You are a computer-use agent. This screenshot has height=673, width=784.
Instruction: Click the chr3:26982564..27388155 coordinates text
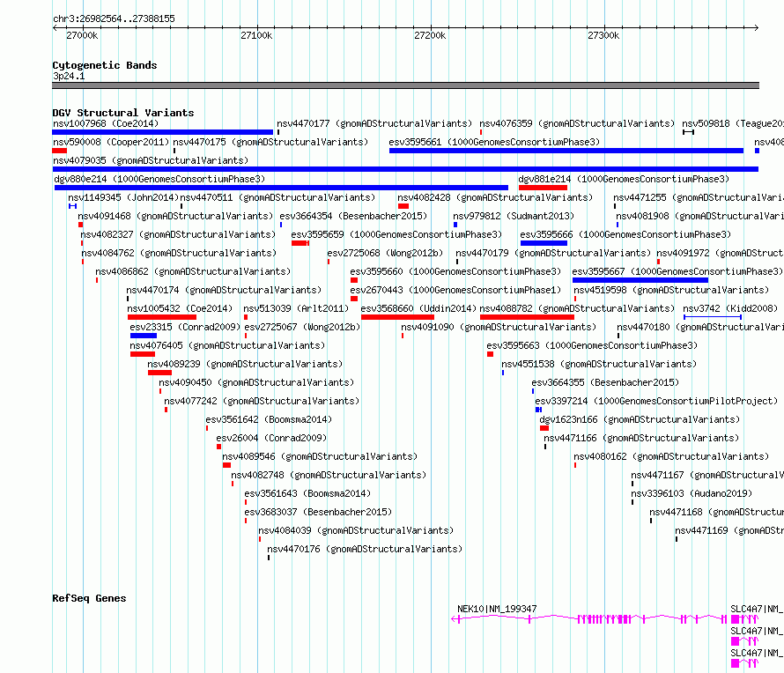tap(114, 19)
